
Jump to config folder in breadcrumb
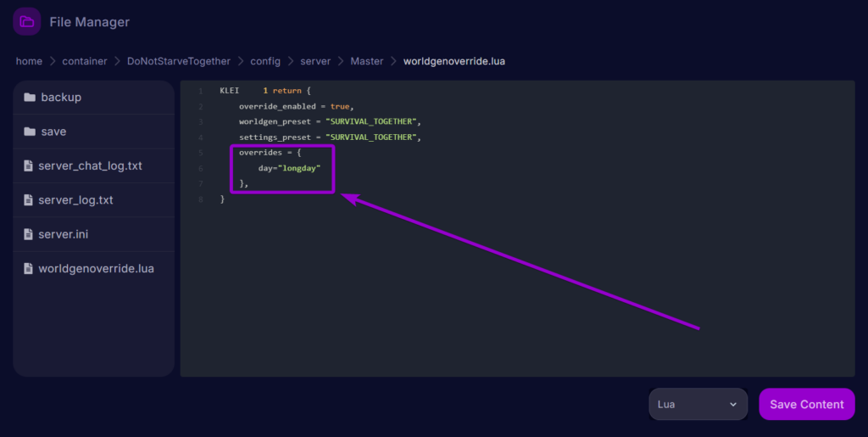tap(265, 61)
